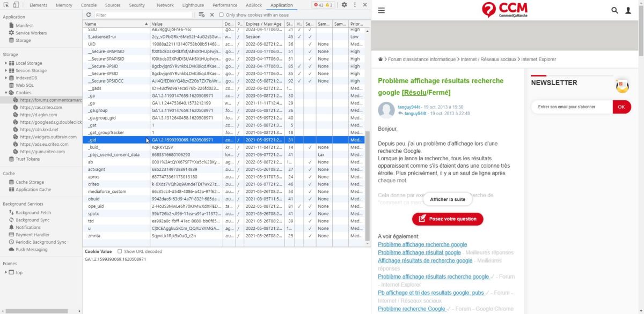The width and height of the screenshot is (644, 314).
Task: Open the Security tab
Action: tap(137, 5)
